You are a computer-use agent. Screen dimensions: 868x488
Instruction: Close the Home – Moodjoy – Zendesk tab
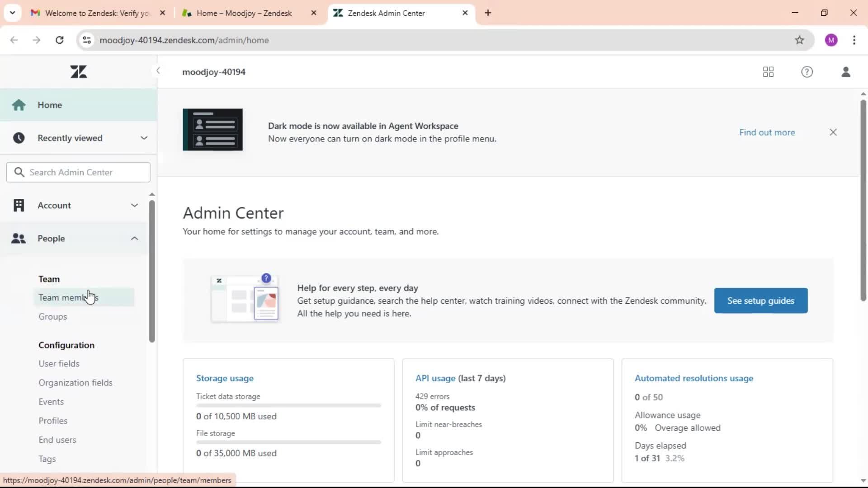pyautogui.click(x=314, y=13)
